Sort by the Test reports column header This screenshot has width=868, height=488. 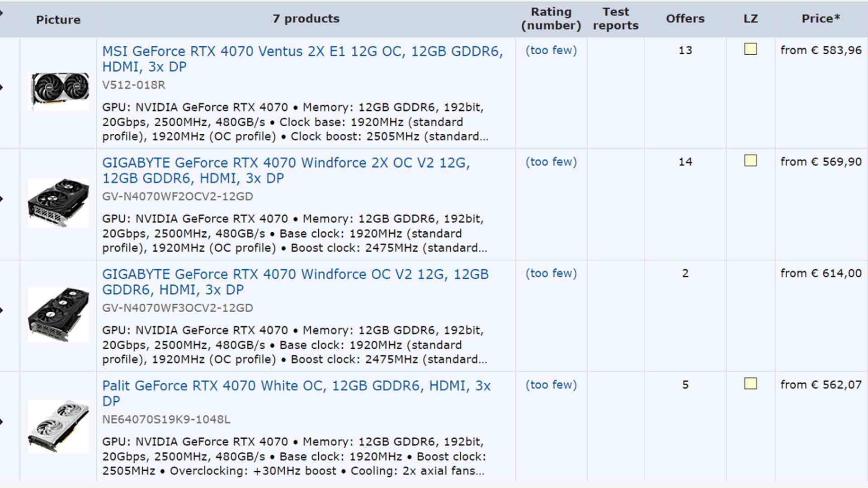pos(616,19)
